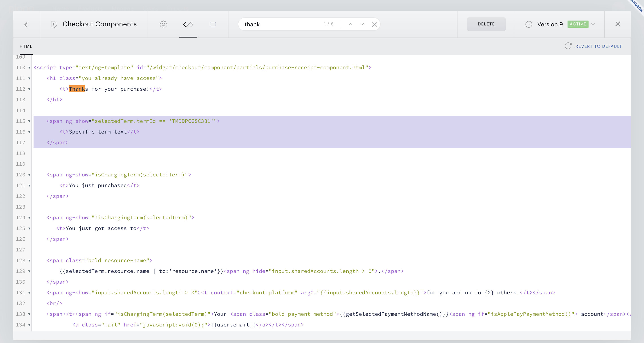The height and width of the screenshot is (343, 644).
Task: Click 'Specific term text' on line 116
Action: pos(98,132)
